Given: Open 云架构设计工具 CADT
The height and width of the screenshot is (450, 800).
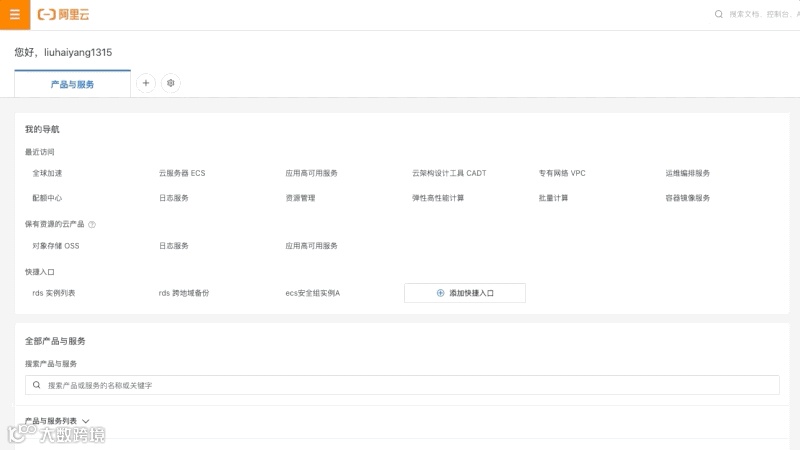Looking at the screenshot, I should point(449,173).
